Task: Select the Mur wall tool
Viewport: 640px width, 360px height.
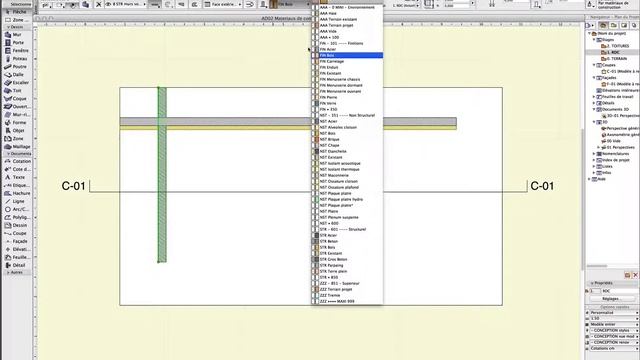Action: [x=16, y=35]
